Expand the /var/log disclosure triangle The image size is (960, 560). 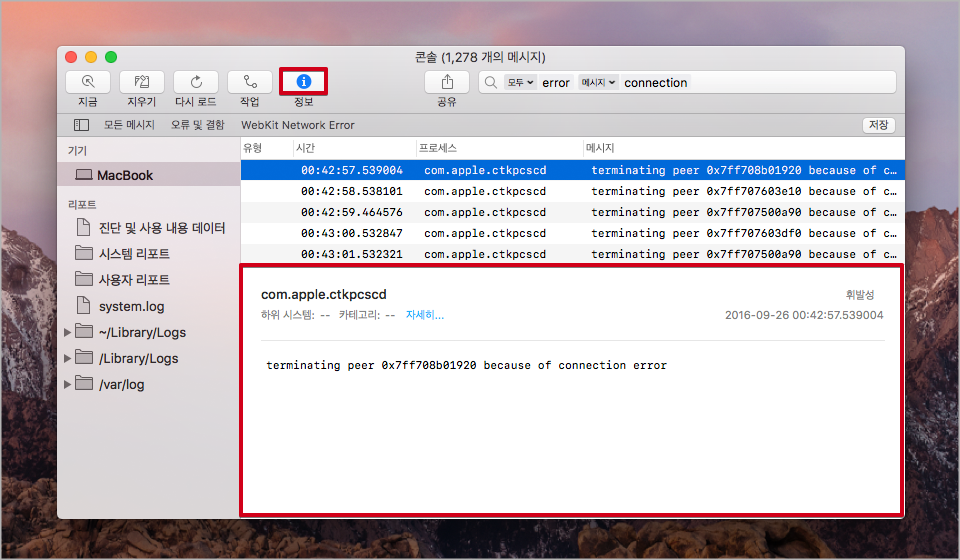click(68, 384)
